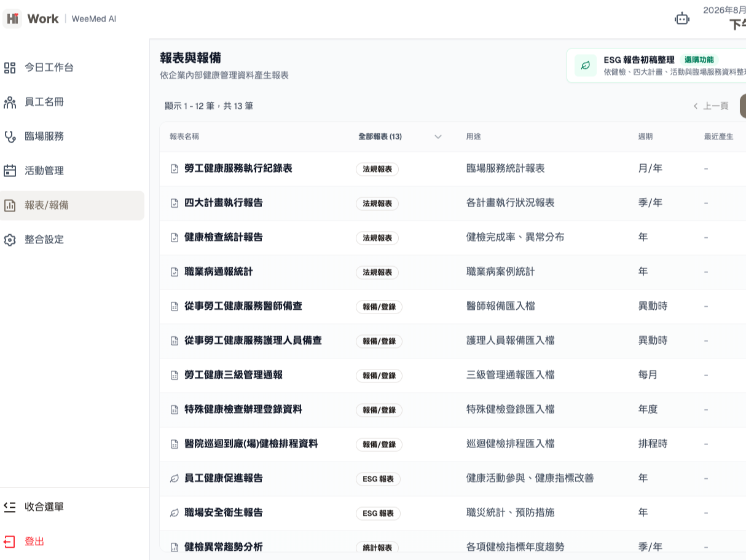Viewport: 746px width, 560px height.
Task: Open 活動管理 sidebar menu item
Action: tap(73, 171)
